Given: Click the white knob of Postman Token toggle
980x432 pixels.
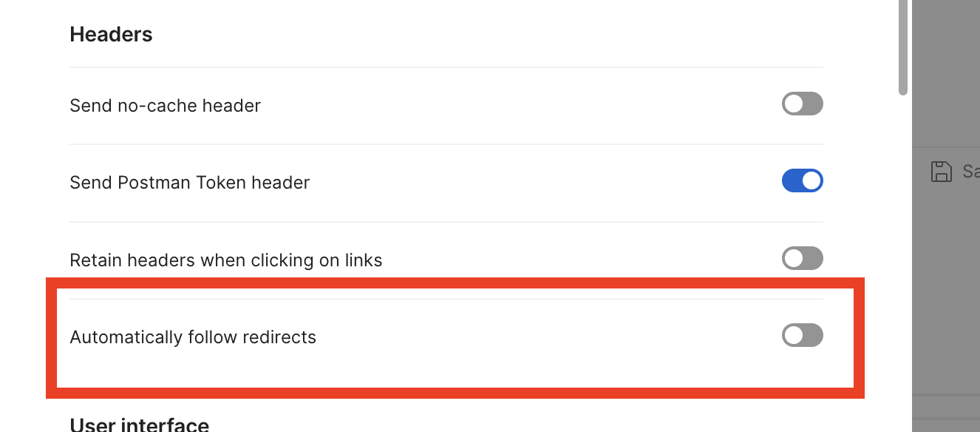Looking at the screenshot, I should (x=811, y=181).
